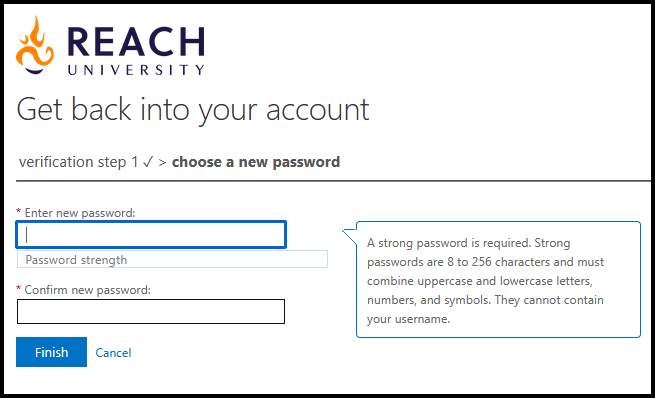
Task: Click the breadcrumb arrow separator between steps
Action: tap(162, 162)
